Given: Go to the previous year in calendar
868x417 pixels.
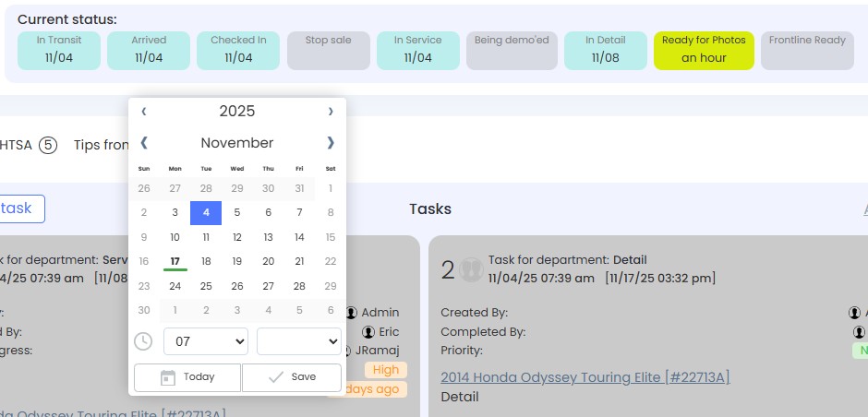Looking at the screenshot, I should (144, 112).
